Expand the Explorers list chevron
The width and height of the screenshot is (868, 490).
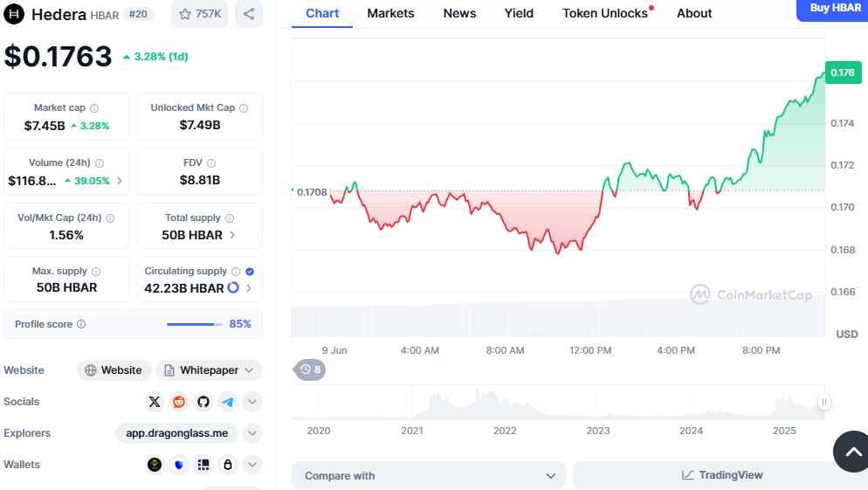coord(252,433)
